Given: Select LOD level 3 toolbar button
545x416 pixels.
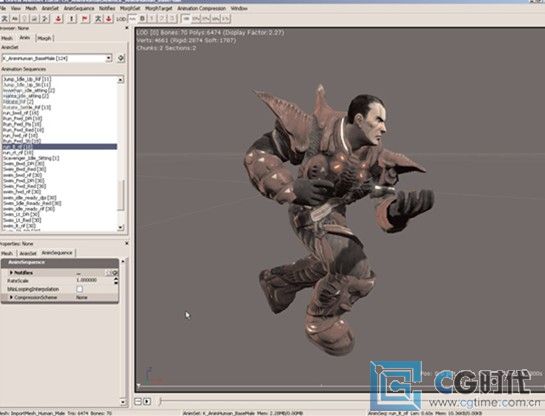Looking at the screenshot, I should (172, 19).
